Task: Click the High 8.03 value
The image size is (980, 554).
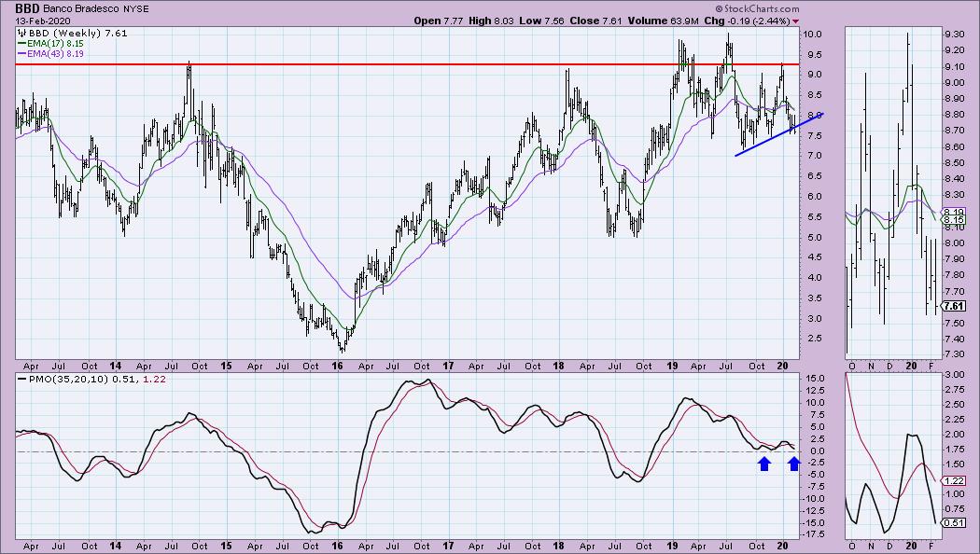Action: [x=491, y=21]
